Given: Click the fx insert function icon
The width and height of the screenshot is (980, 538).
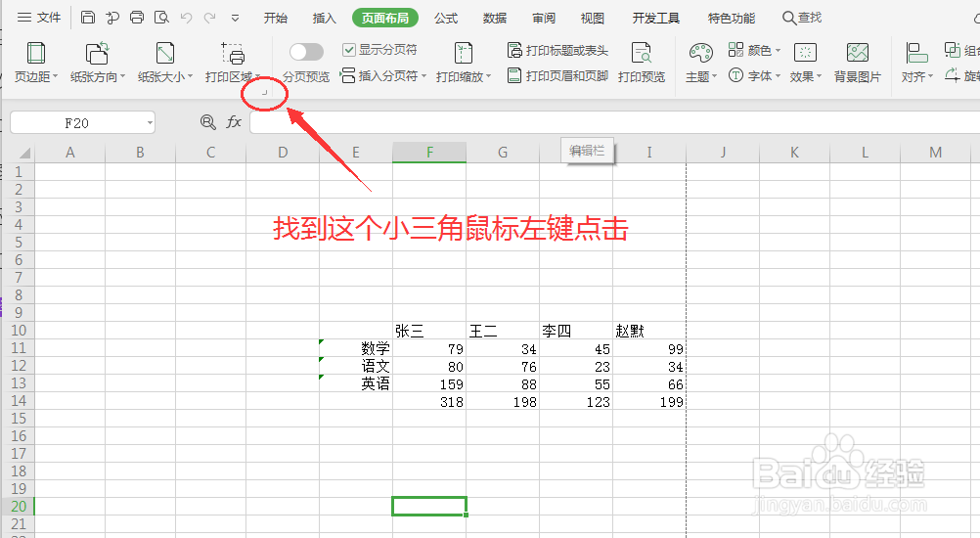Looking at the screenshot, I should pos(234,122).
